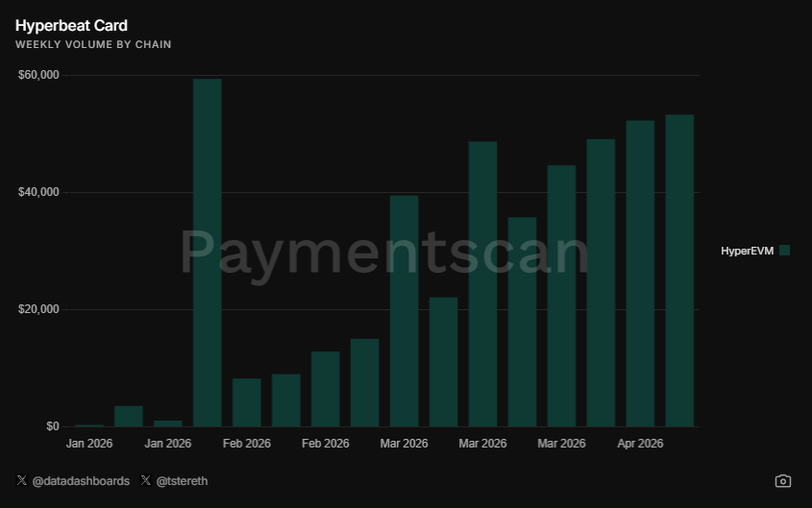Viewport: 812px width, 508px height.
Task: Click the $40,000 axis label
Action: (38, 192)
